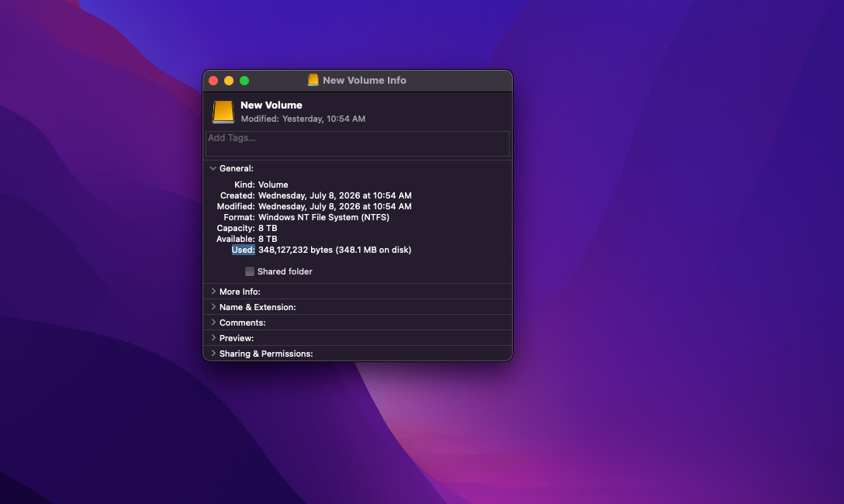Minimize the Info window with yellow button
This screenshot has width=844, height=504.
[x=229, y=81]
